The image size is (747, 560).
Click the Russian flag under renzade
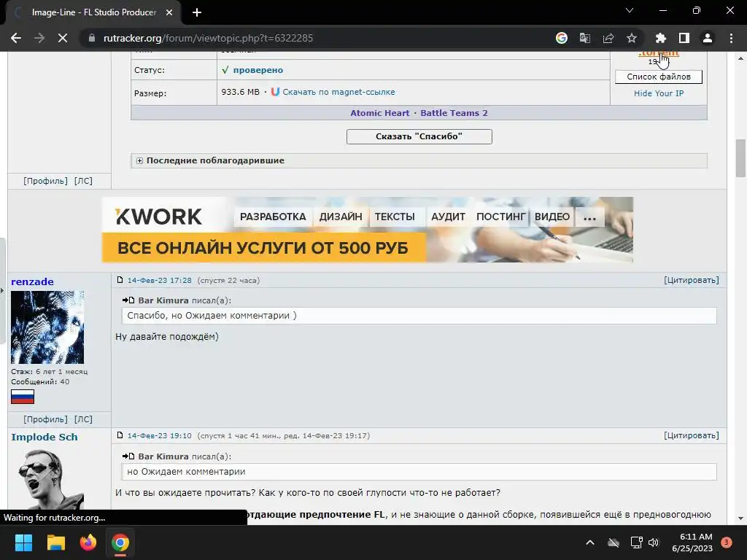click(x=23, y=397)
